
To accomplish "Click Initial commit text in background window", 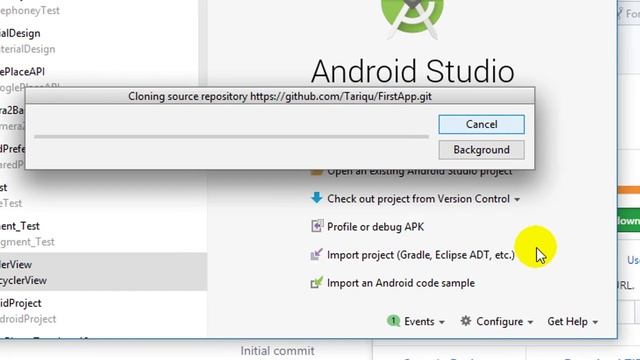I will (x=277, y=351).
